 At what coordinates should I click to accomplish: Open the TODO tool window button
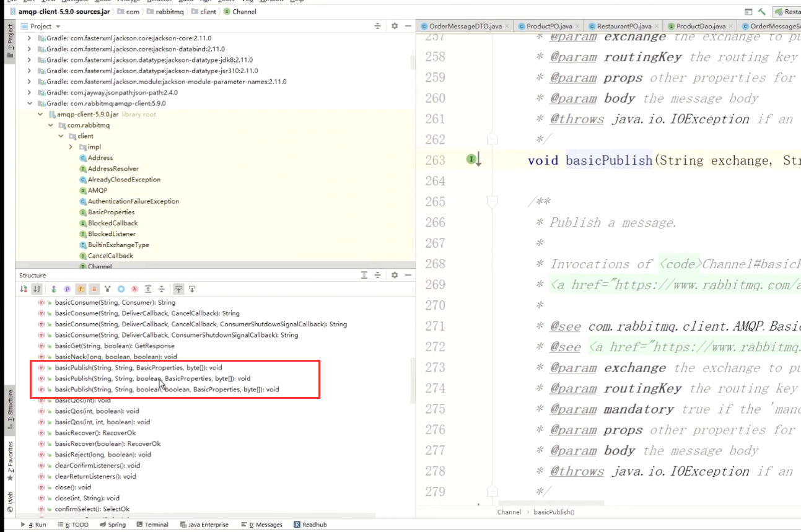coord(73,525)
